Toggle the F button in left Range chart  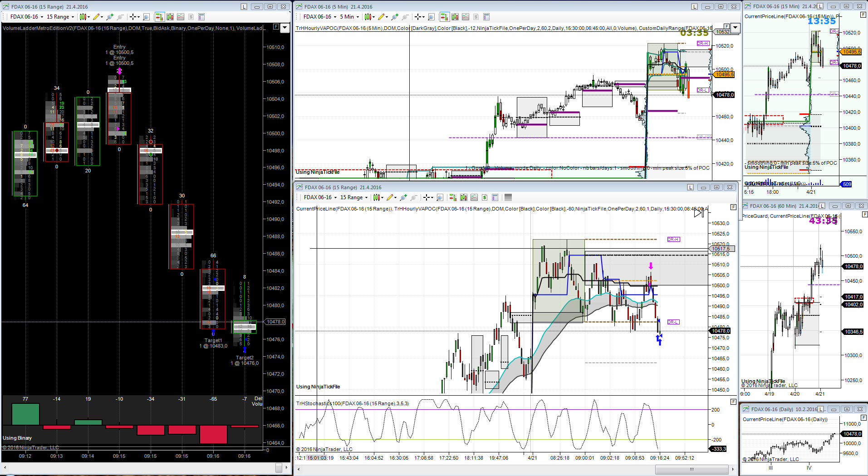276,27
